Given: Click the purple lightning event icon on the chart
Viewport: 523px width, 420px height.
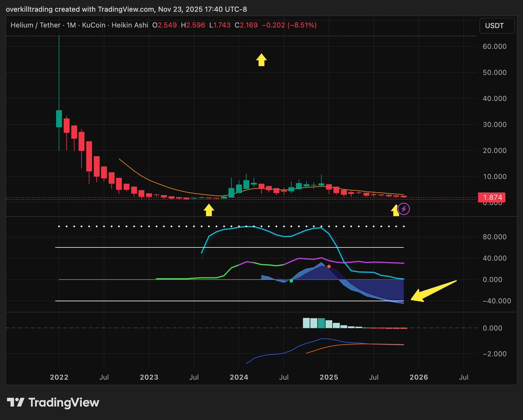Looking at the screenshot, I should pos(404,209).
